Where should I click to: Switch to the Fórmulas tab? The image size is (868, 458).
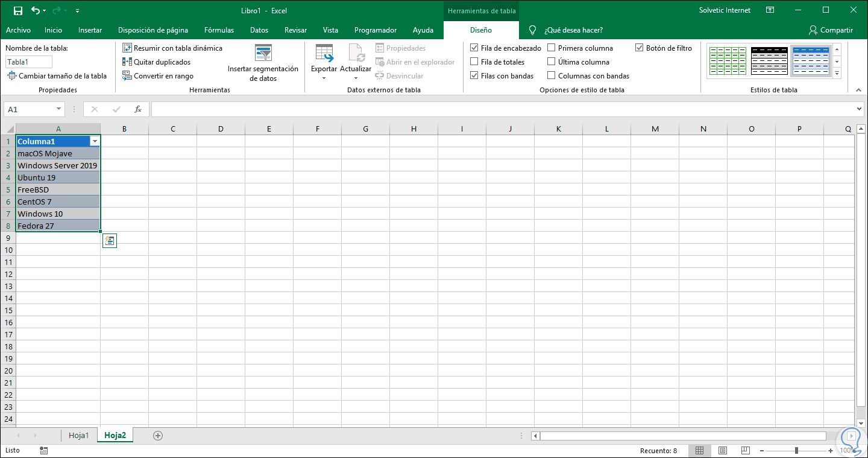(219, 30)
